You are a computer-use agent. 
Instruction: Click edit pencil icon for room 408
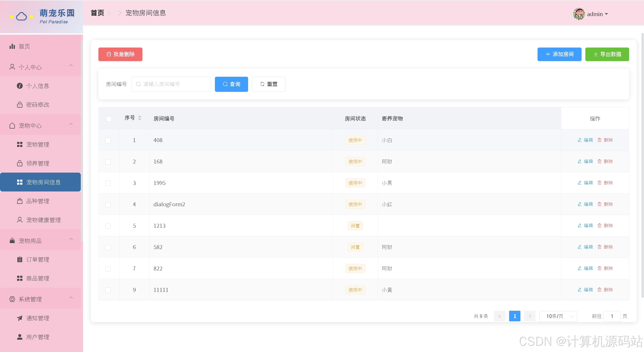(580, 140)
